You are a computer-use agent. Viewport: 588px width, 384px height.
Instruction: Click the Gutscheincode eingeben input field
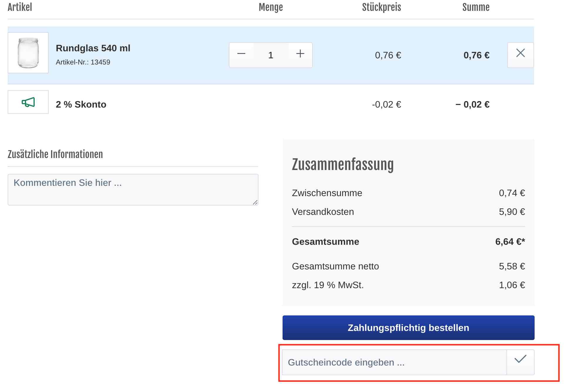(x=394, y=362)
